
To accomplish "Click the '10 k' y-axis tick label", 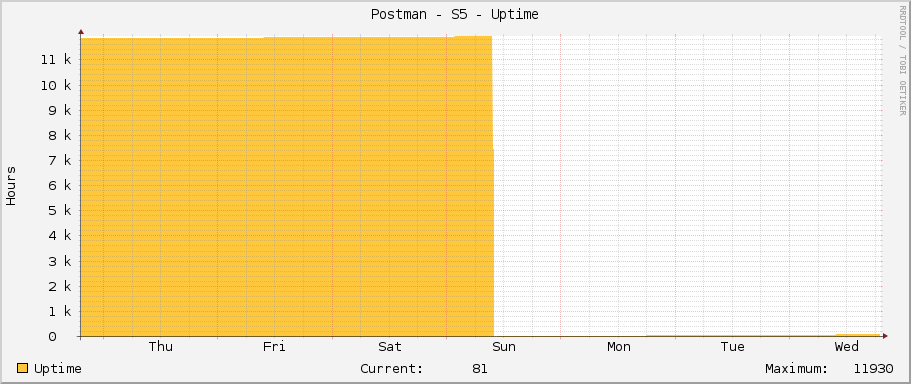I will point(56,85).
